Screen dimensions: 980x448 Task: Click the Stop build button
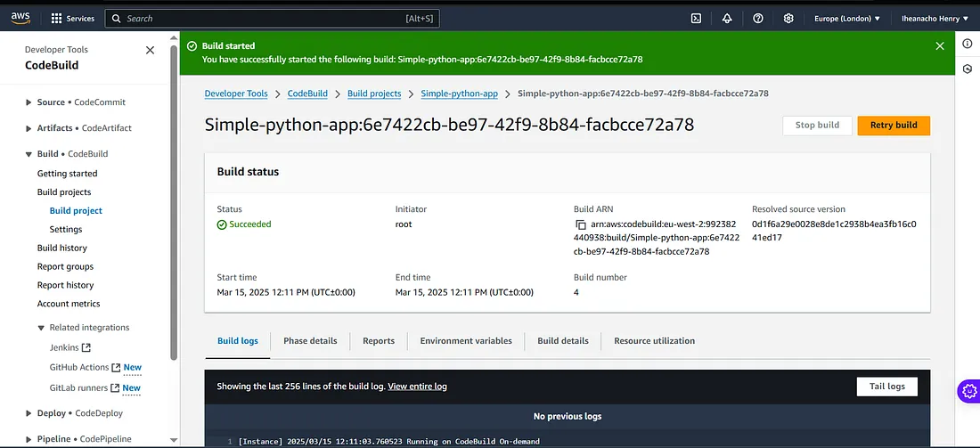click(x=818, y=125)
